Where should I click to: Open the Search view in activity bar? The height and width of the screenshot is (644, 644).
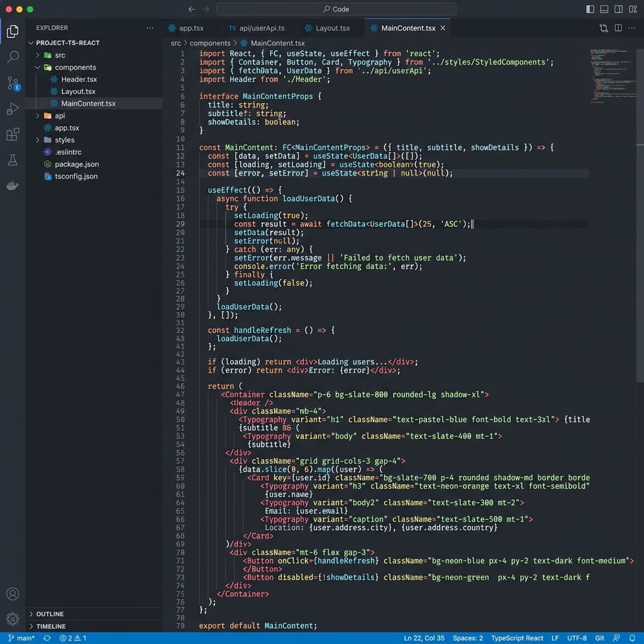13,57
